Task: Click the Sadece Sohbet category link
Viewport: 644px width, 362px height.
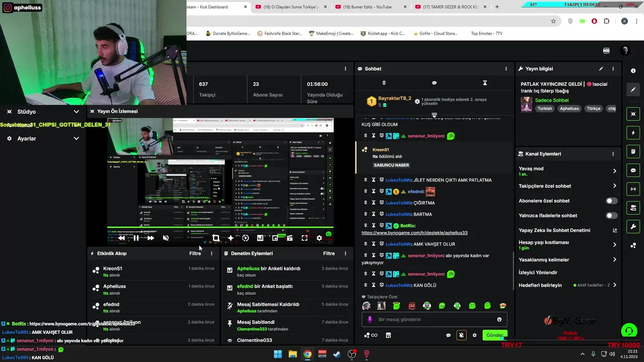Action: pos(552,100)
